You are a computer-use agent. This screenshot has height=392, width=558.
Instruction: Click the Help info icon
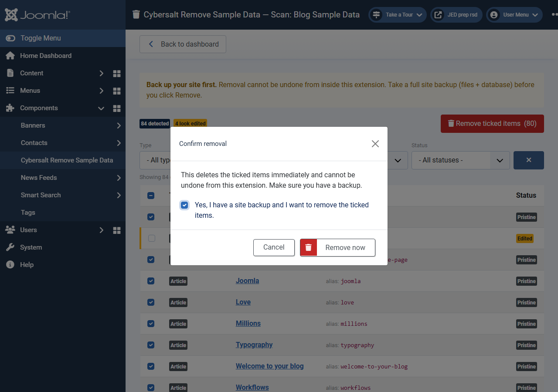coord(10,265)
